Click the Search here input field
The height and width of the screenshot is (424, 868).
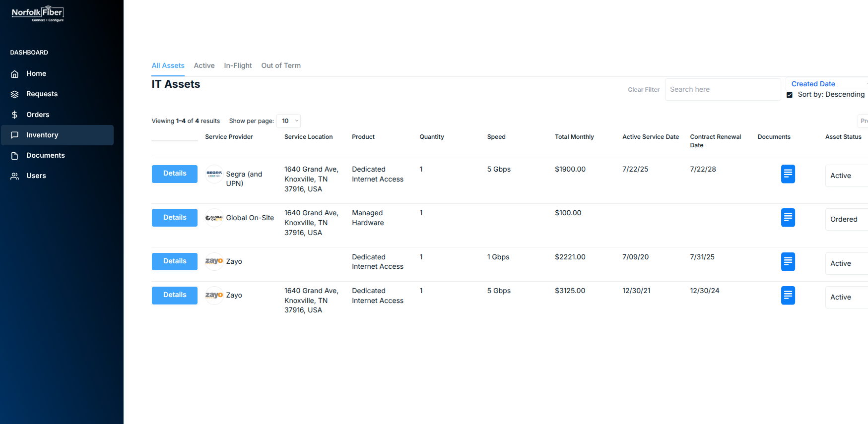point(722,90)
